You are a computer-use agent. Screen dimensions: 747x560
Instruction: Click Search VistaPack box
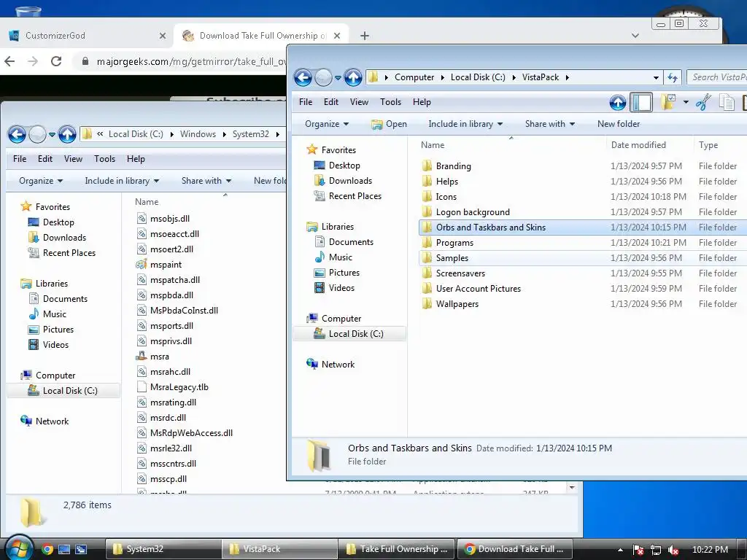pos(717,77)
